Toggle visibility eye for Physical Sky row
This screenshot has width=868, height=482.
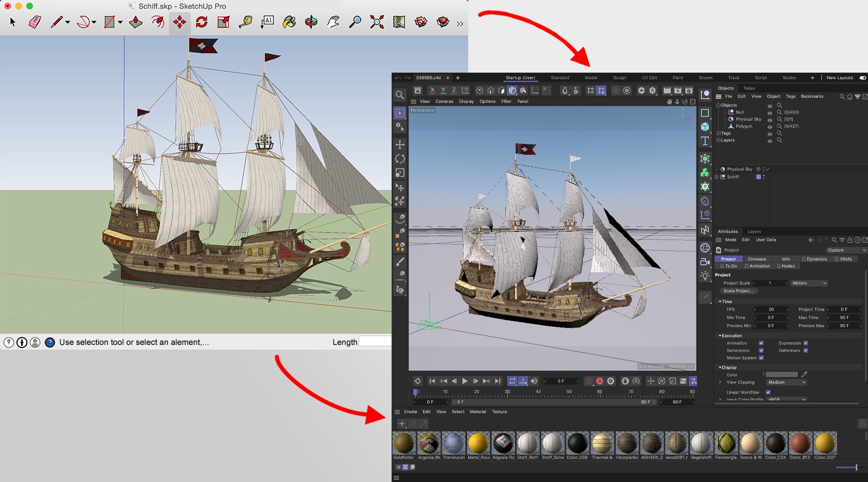click(x=770, y=119)
